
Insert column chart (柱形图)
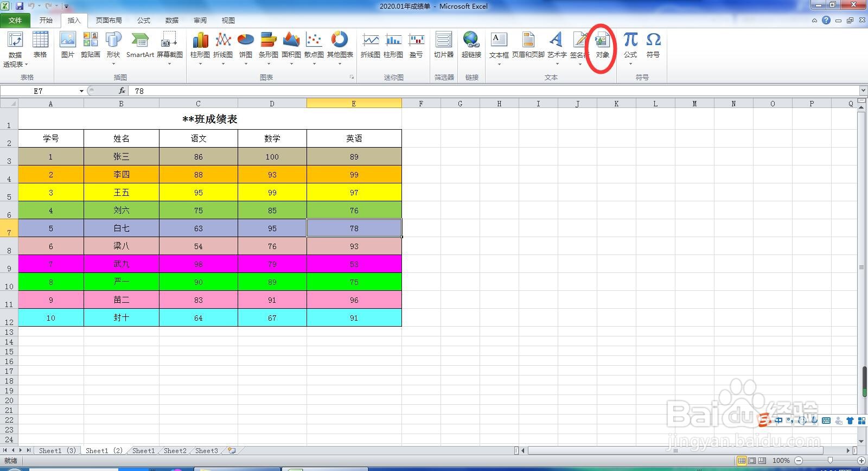[x=200, y=49]
